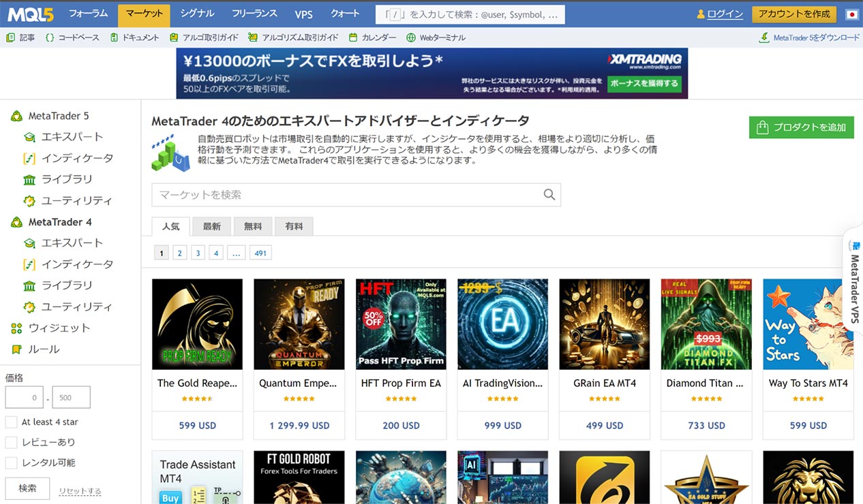Go to page 3 of results

pyautogui.click(x=198, y=253)
